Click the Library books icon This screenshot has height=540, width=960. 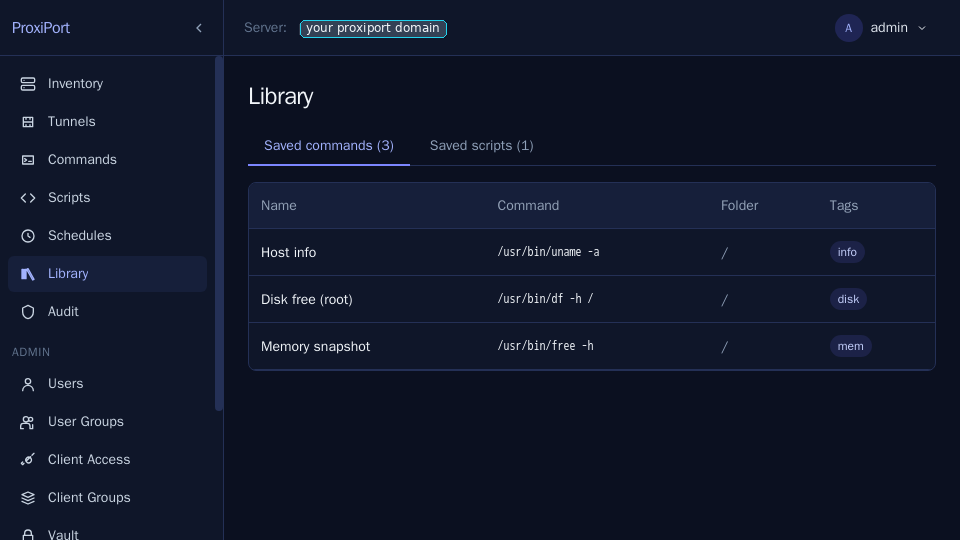(x=28, y=274)
